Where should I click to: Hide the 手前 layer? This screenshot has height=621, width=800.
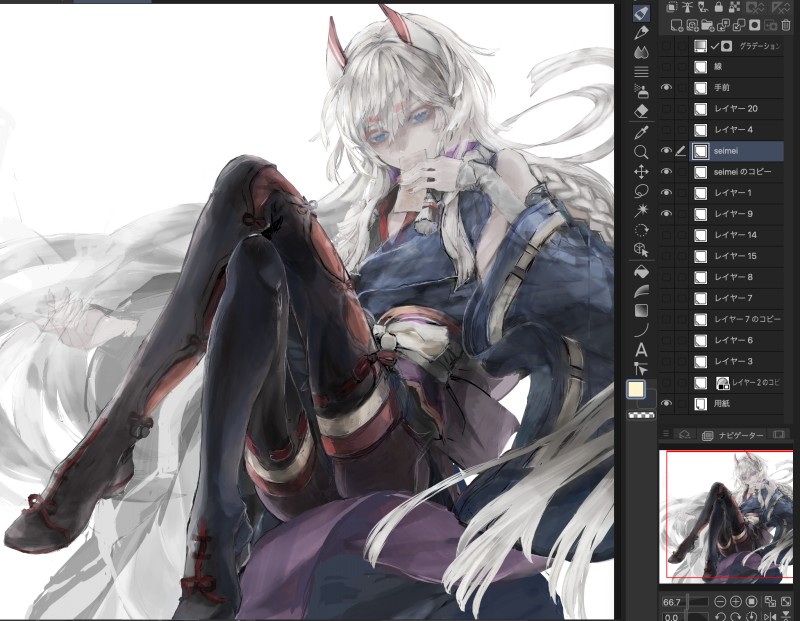click(666, 87)
